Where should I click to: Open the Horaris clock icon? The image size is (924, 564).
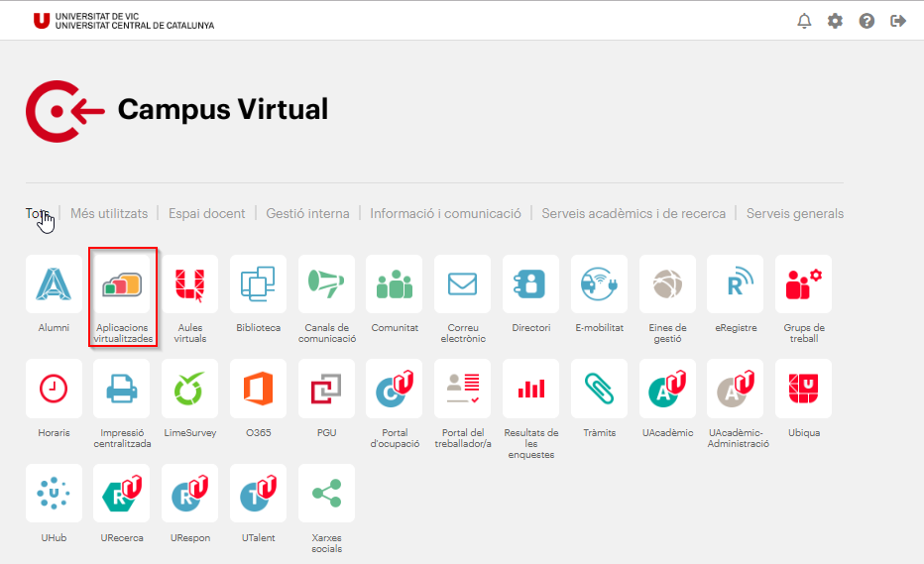point(54,390)
